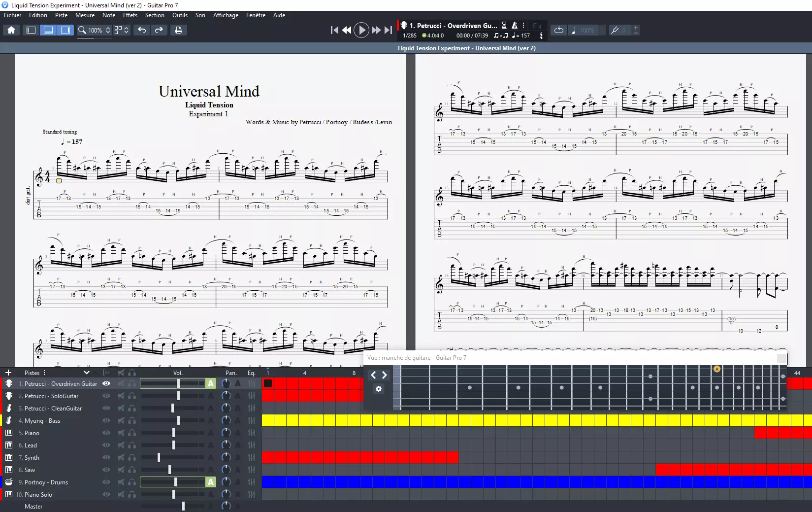The height and width of the screenshot is (512, 812).
Task: Open fretboard view settings gear
Action: click(x=378, y=389)
